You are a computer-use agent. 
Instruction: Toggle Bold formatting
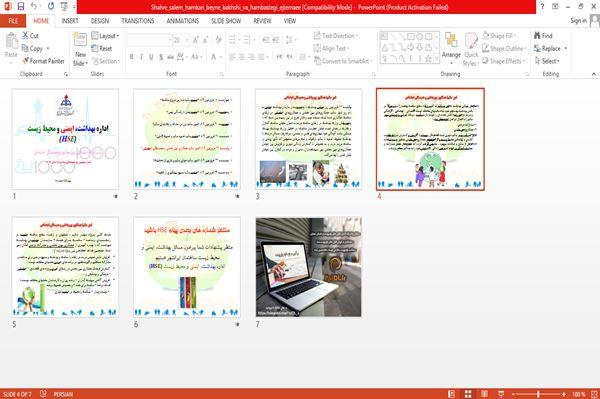point(132,57)
